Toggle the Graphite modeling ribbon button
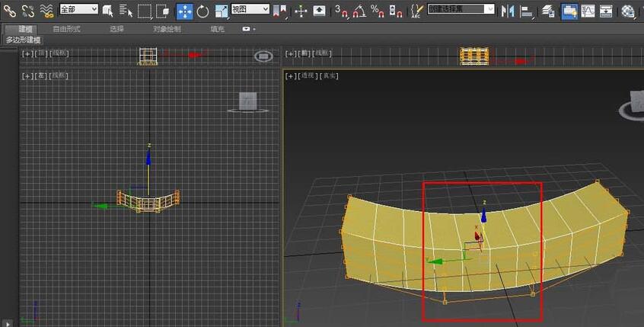Viewport: 644px width, 327px height. 569,11
